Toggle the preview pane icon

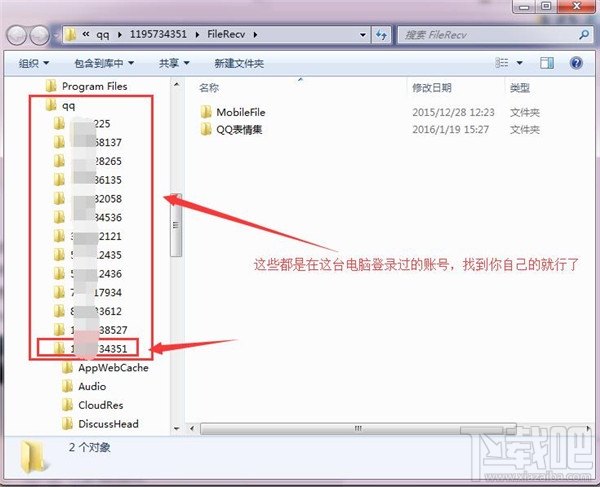(547, 63)
